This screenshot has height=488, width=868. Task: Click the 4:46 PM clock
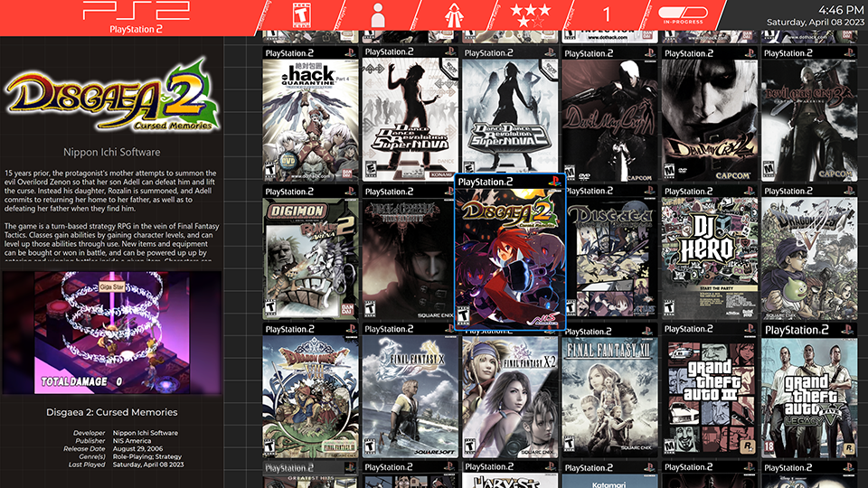[841, 10]
